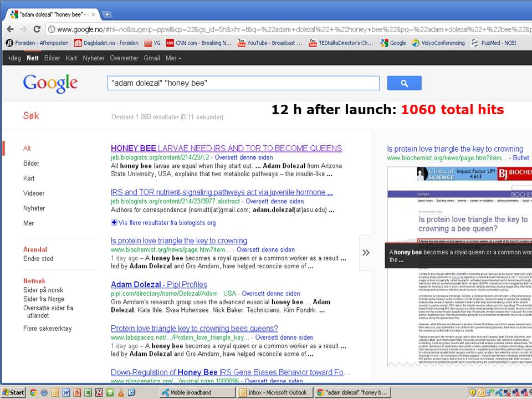Launch VLC from the quick launch bar

121,392
